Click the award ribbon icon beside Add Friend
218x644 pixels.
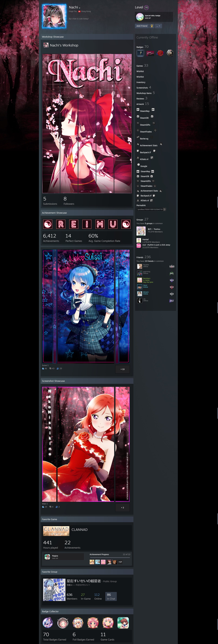152,26
